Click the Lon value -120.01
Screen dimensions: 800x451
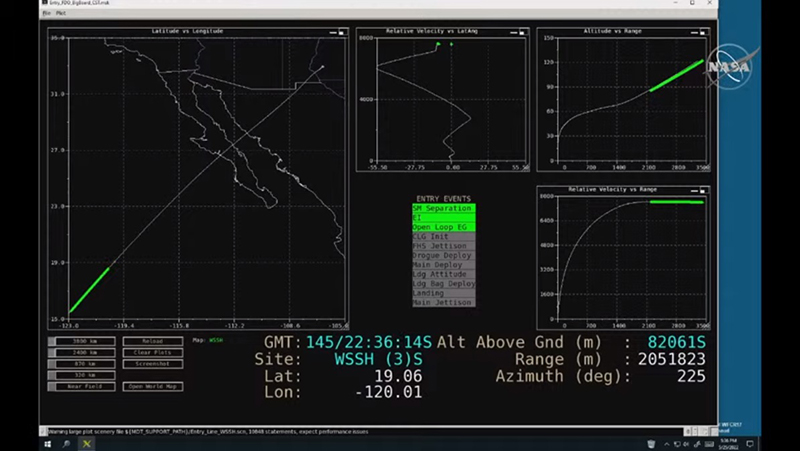[x=389, y=392]
